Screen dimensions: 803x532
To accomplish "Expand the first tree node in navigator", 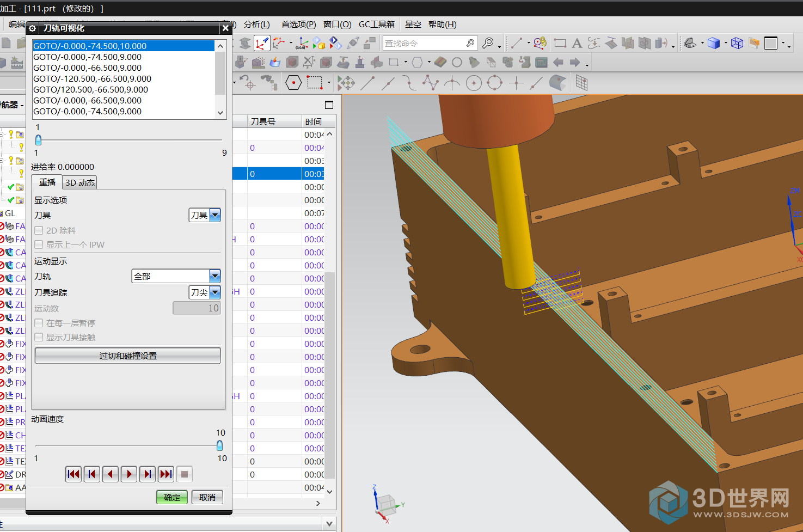I will pyautogui.click(x=2, y=134).
